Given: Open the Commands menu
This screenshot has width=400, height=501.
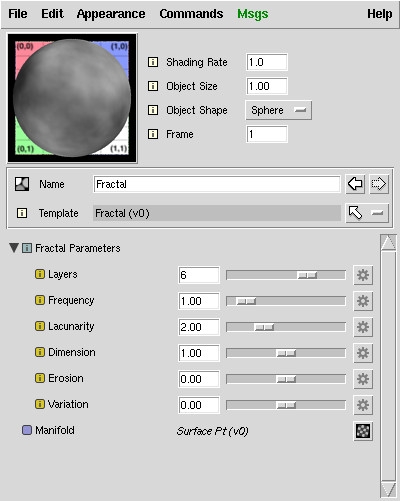Looking at the screenshot, I should pos(191,14).
